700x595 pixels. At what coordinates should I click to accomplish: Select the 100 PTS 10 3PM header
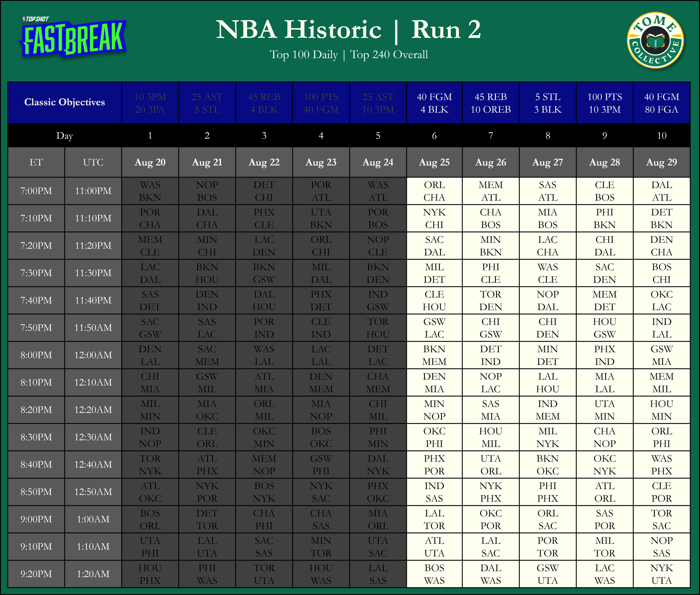[604, 103]
